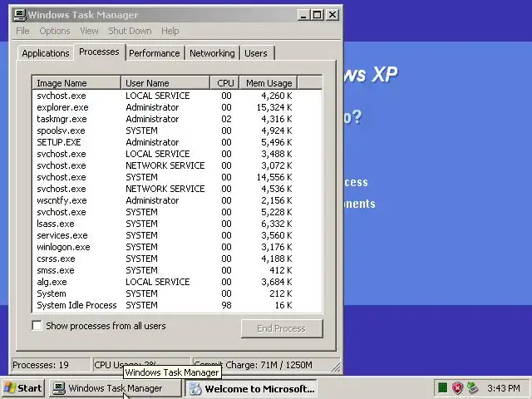Image resolution: width=532 pixels, height=399 pixels.
Task: Click the Processes: 19 status entry
Action: point(51,365)
